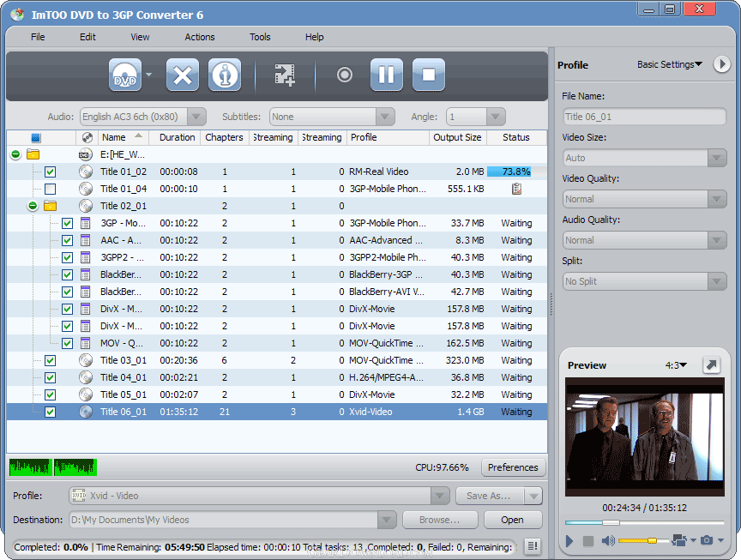Click the preview display mode icon
Screen dimensions: 741x560
[679, 540]
